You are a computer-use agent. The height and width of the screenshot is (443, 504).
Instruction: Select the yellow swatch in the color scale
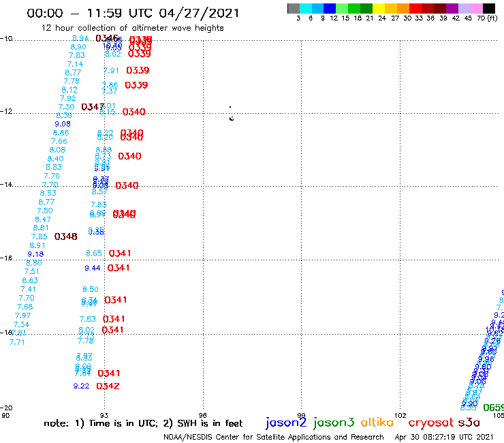(x=379, y=8)
